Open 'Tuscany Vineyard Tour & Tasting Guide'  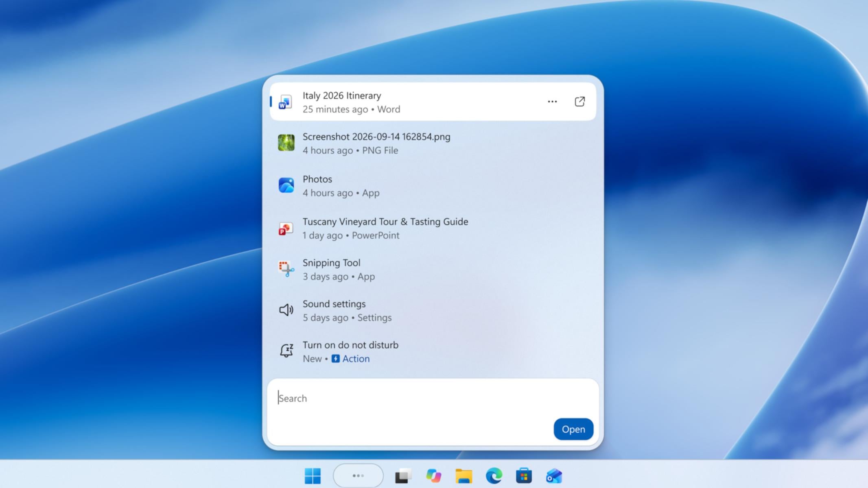(x=385, y=222)
